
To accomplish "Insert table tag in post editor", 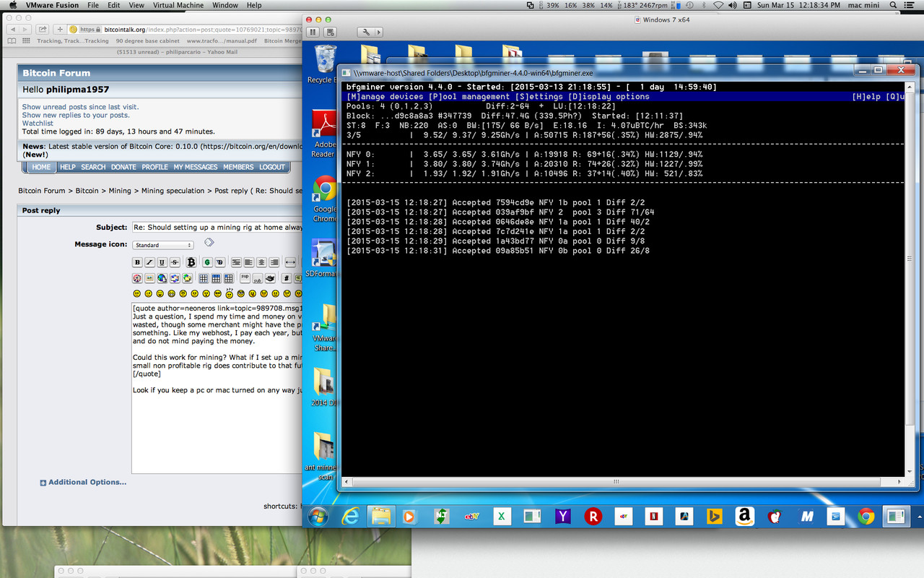I will click(204, 278).
